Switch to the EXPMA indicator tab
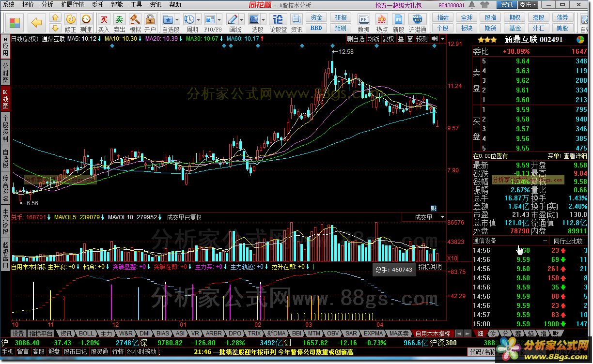The height and width of the screenshot is (364, 593). click(373, 334)
